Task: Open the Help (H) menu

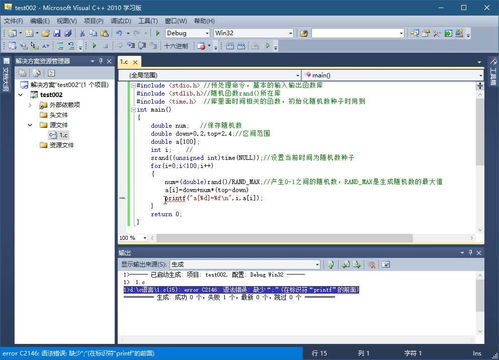Action: coord(204,21)
